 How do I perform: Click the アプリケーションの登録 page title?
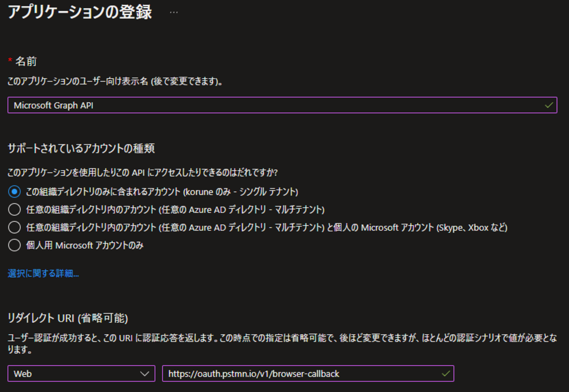tap(80, 12)
